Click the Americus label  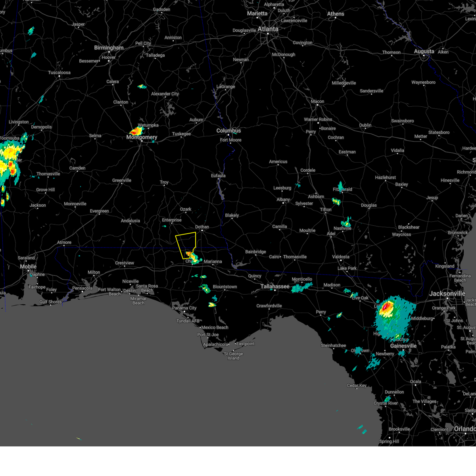tap(278, 162)
